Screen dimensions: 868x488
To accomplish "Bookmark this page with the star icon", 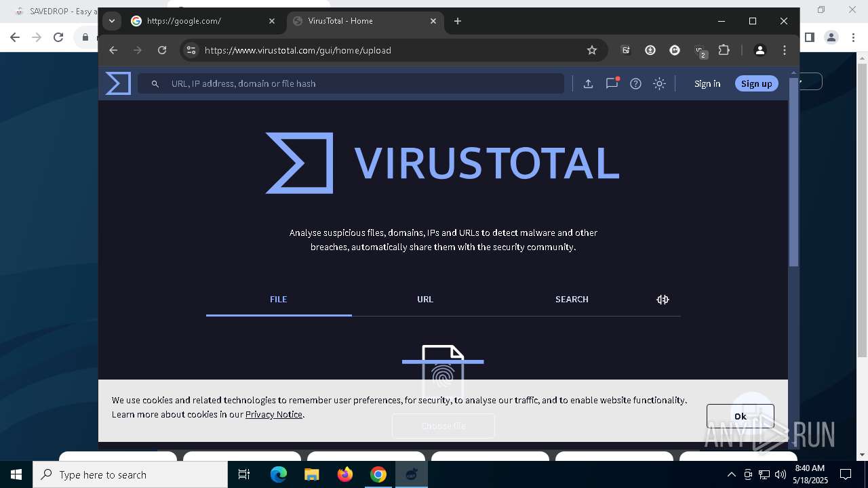I will point(592,50).
